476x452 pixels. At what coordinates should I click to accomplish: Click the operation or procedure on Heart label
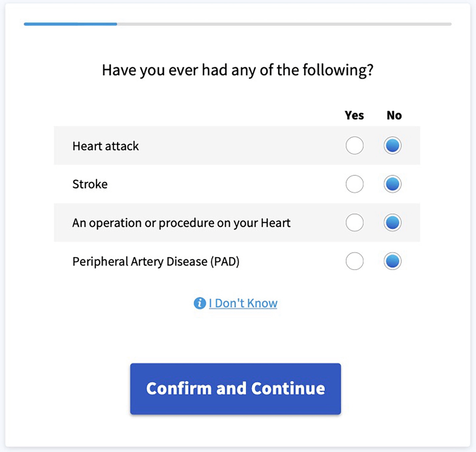coord(181,223)
